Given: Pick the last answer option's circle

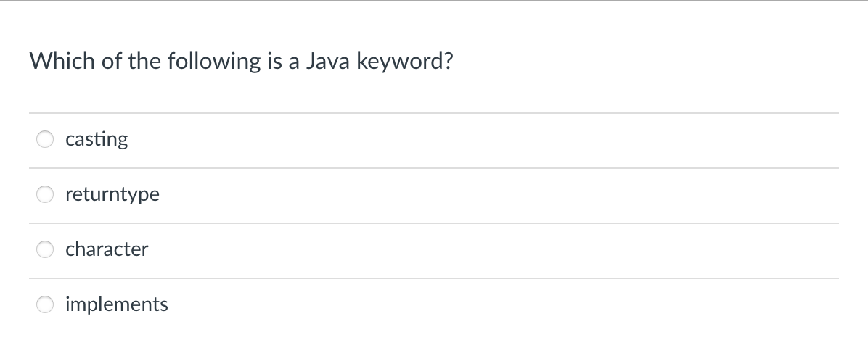Looking at the screenshot, I should tap(46, 304).
